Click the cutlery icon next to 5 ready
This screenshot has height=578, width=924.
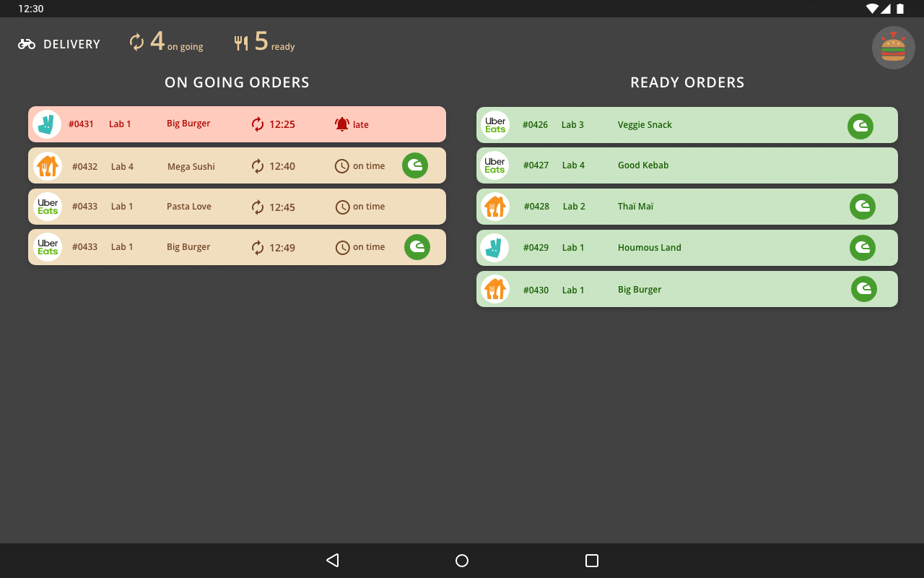click(241, 43)
